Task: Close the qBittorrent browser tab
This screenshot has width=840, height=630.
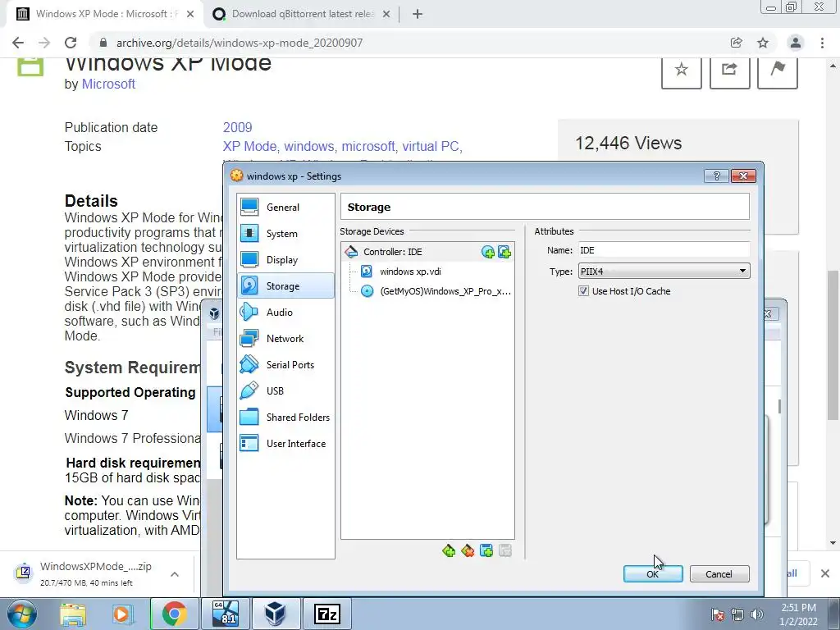Action: (x=386, y=15)
